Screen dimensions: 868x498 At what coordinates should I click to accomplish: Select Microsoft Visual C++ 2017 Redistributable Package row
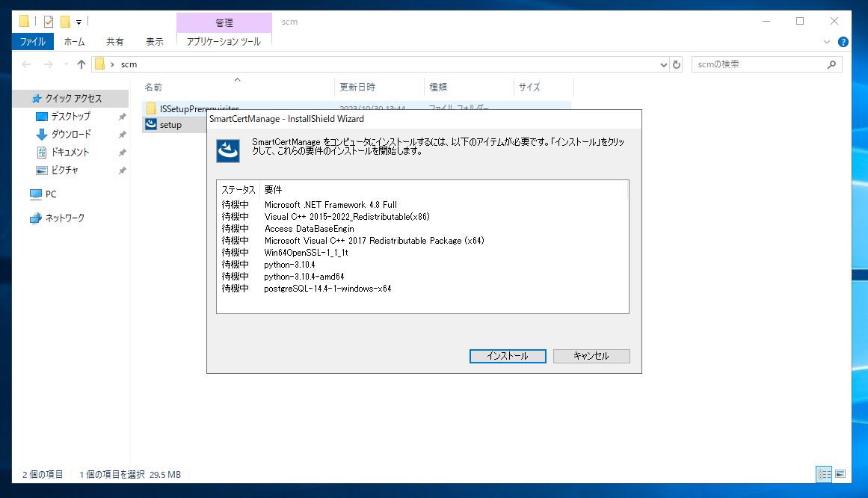point(422,241)
